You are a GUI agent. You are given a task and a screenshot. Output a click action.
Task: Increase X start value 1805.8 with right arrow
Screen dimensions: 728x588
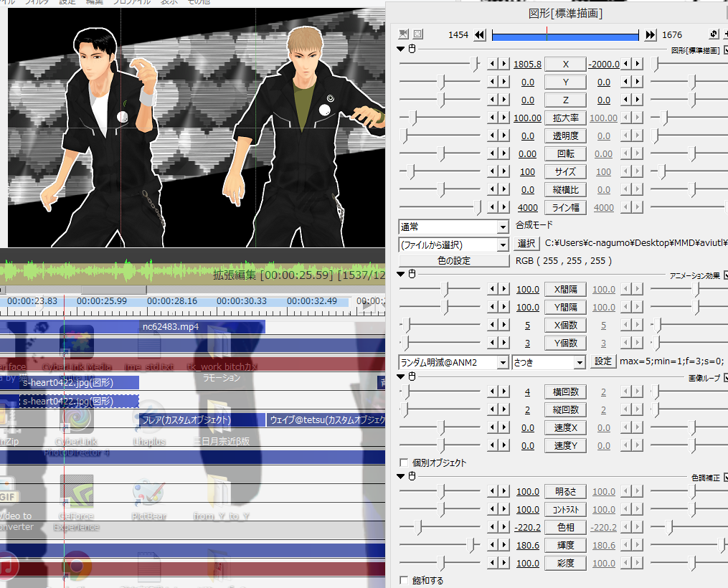[504, 64]
